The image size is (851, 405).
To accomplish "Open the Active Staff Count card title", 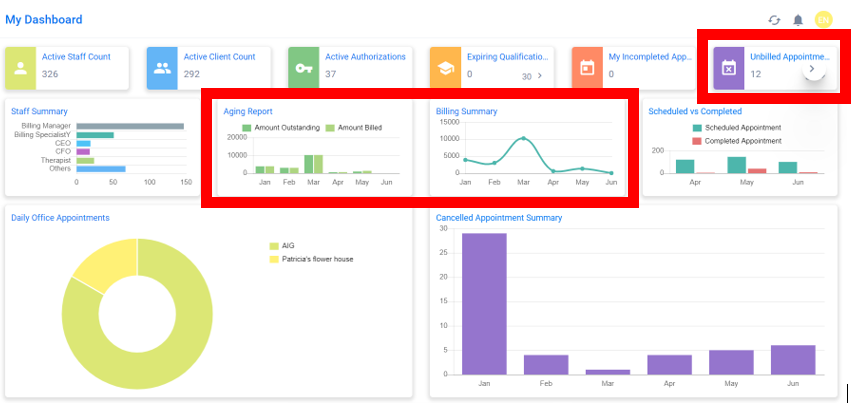I will pos(76,56).
